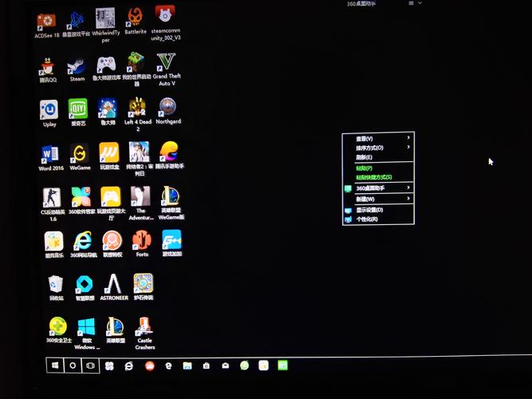Click the Cortana circle on the taskbar
This screenshot has width=532, height=399.
(73, 365)
